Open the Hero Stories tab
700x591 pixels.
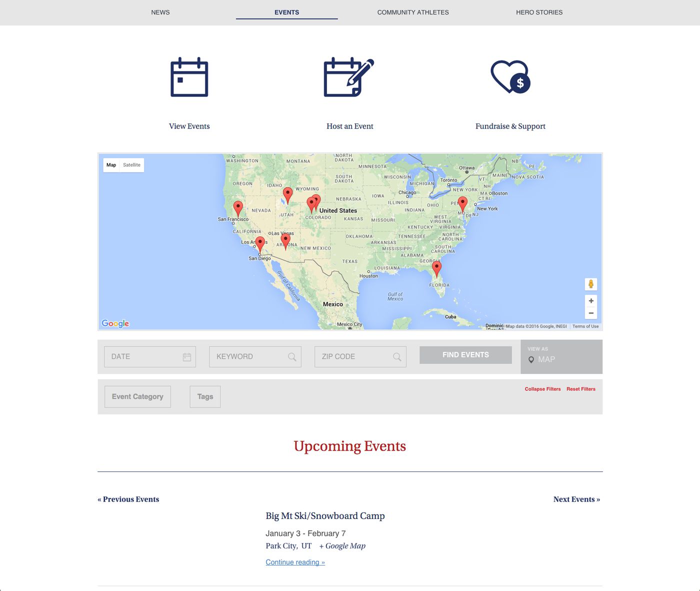point(540,12)
